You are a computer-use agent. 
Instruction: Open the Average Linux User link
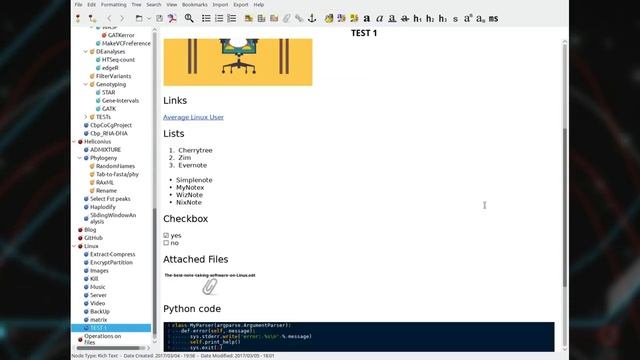click(193, 117)
